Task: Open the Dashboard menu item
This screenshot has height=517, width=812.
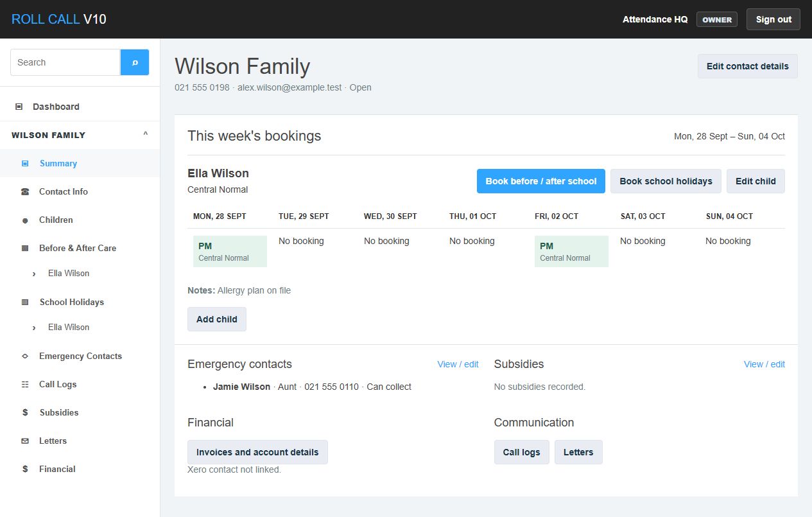Action: (x=80, y=107)
